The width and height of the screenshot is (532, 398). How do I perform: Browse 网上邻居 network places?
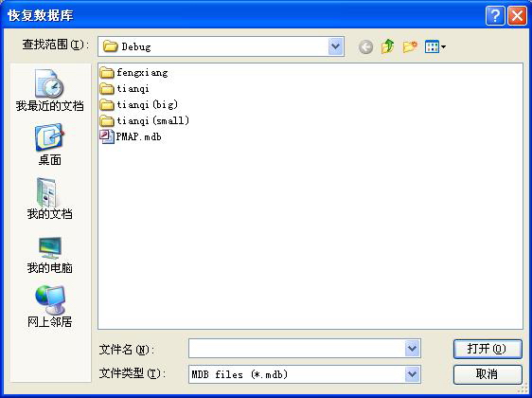pyautogui.click(x=50, y=306)
